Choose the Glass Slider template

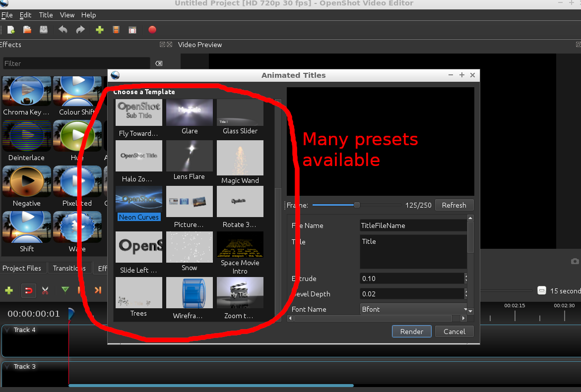click(x=240, y=117)
